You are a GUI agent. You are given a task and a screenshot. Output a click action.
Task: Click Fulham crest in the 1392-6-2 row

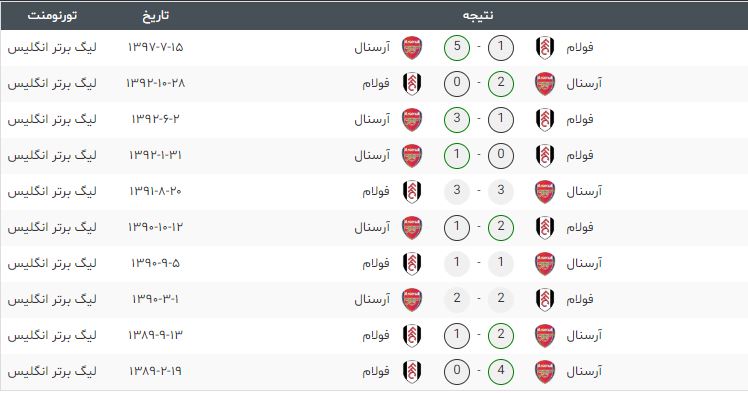click(545, 120)
